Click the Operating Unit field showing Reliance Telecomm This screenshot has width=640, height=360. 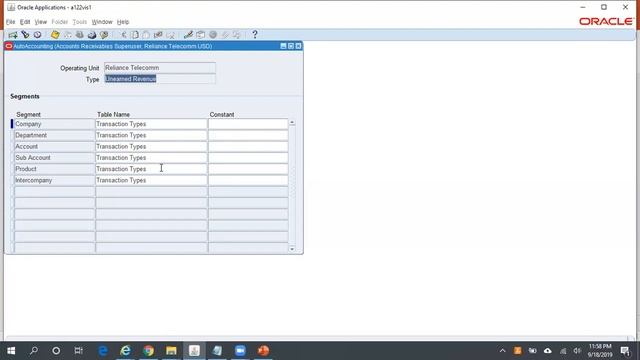160,68
